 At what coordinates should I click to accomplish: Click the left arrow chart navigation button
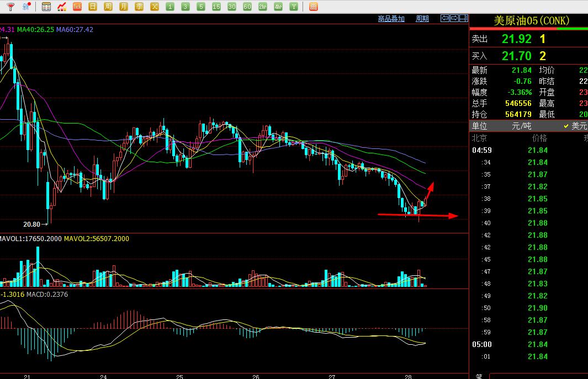pos(444,19)
